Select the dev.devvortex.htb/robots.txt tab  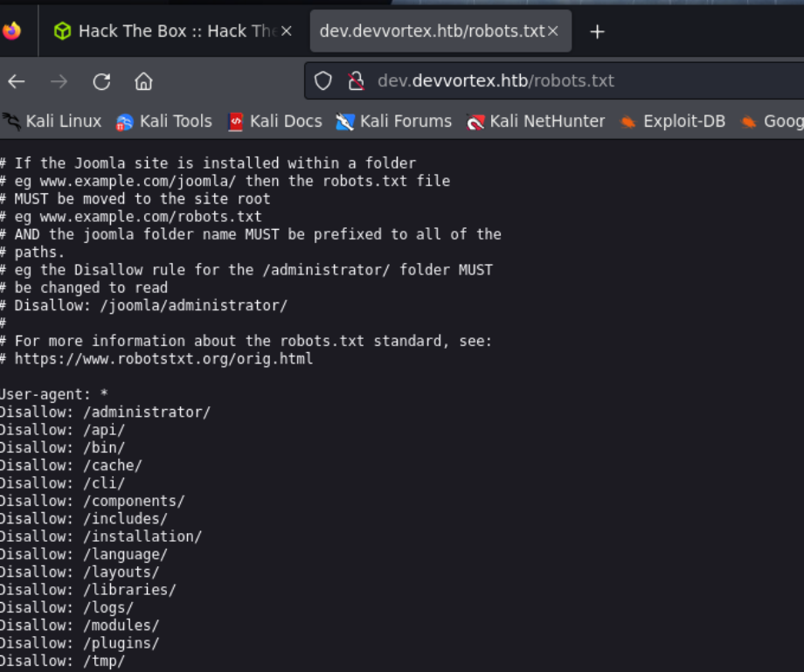click(x=428, y=31)
